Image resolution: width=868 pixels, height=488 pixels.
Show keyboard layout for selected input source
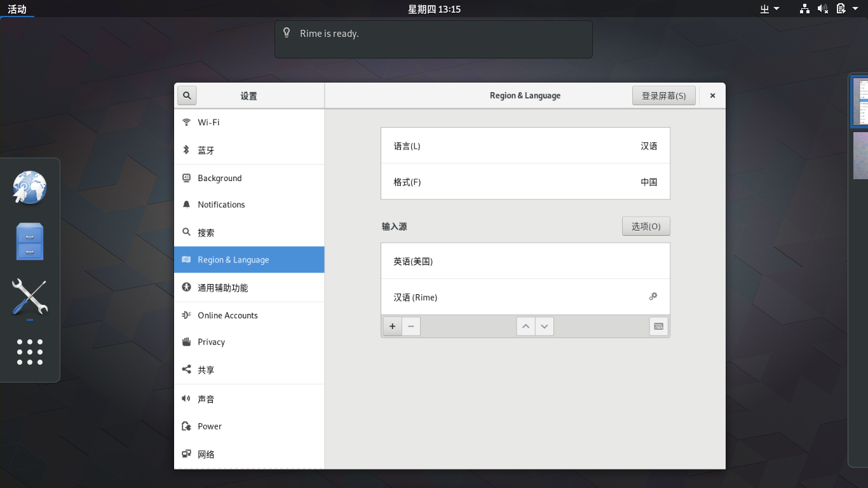pyautogui.click(x=659, y=327)
